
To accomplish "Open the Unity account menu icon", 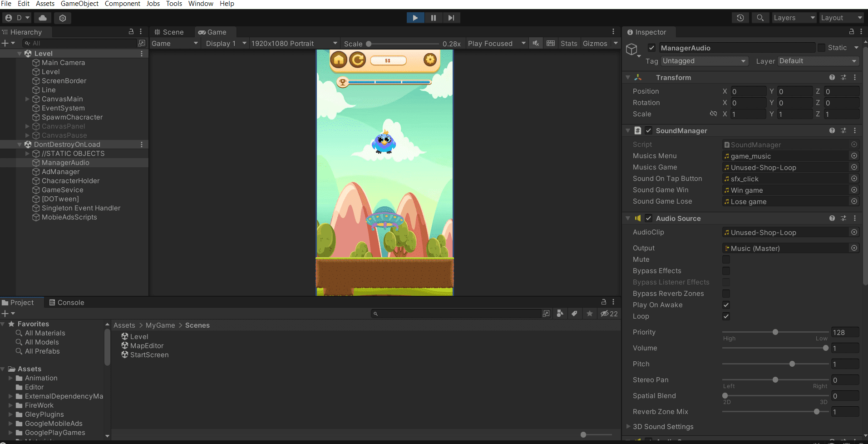I will (x=16, y=18).
